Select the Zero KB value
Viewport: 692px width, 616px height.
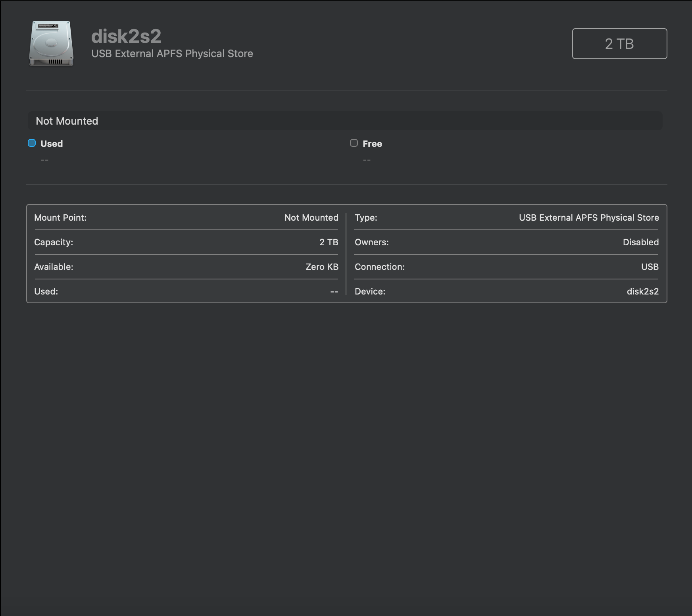[x=322, y=267]
